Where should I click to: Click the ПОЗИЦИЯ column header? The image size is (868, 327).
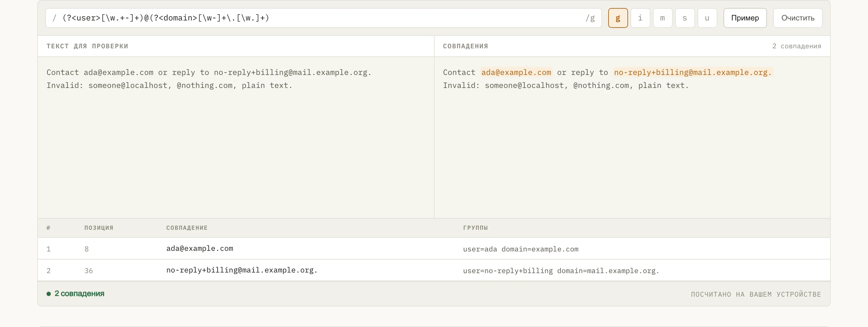click(x=99, y=228)
